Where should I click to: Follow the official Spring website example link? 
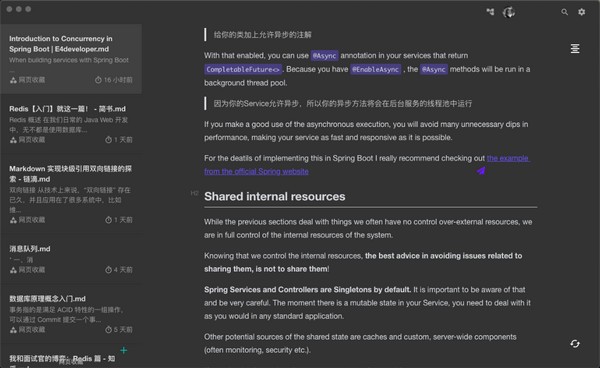[x=367, y=165]
